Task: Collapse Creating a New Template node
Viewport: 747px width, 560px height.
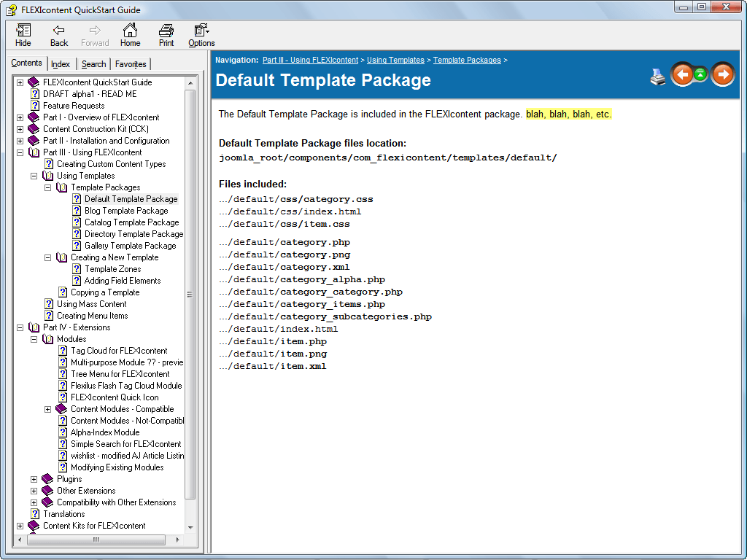Action: pos(47,257)
